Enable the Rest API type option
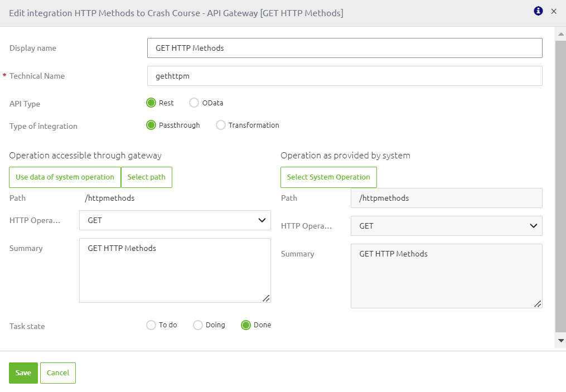The width and height of the screenshot is (566, 392). click(x=151, y=103)
